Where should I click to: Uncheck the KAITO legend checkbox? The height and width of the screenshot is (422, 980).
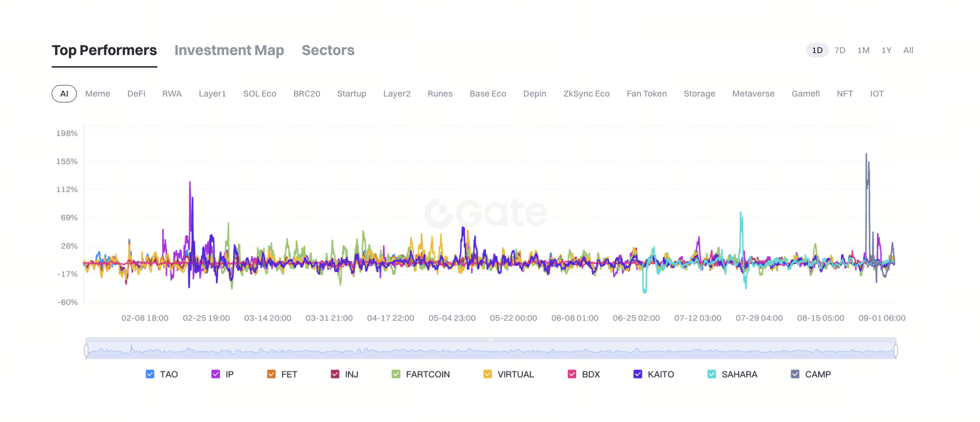coord(638,374)
